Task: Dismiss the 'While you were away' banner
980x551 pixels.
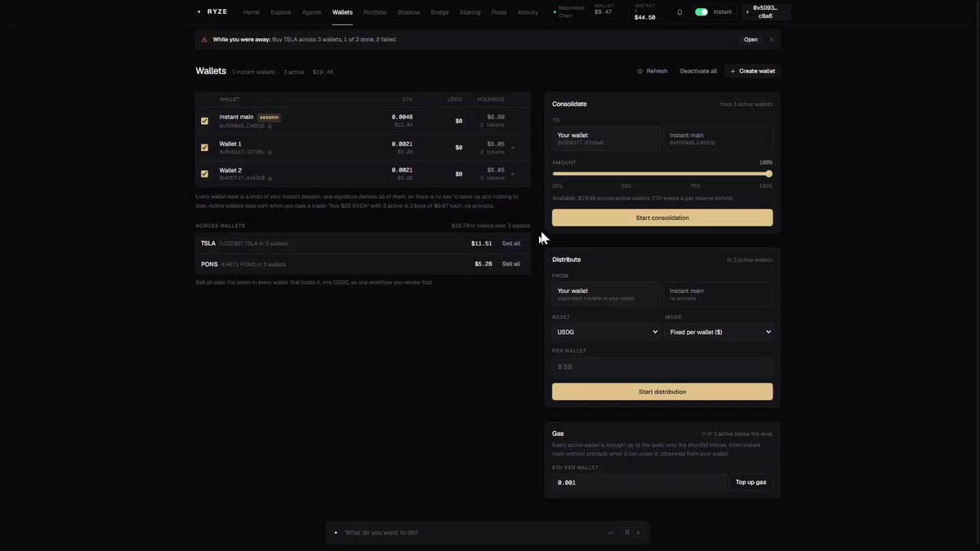Action: click(771, 39)
